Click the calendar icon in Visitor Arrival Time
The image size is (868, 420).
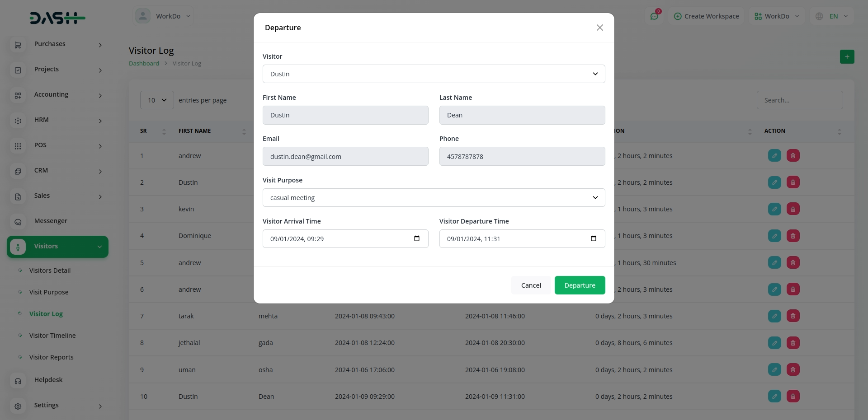[x=416, y=238]
